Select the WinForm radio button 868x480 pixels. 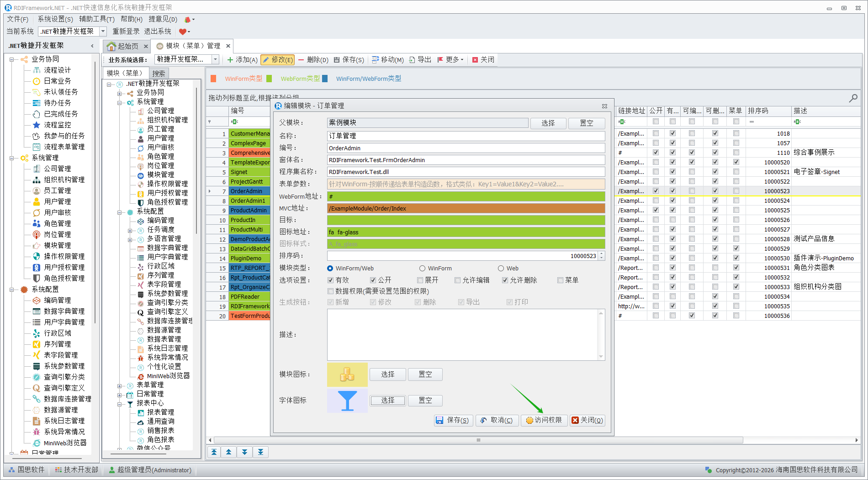422,269
